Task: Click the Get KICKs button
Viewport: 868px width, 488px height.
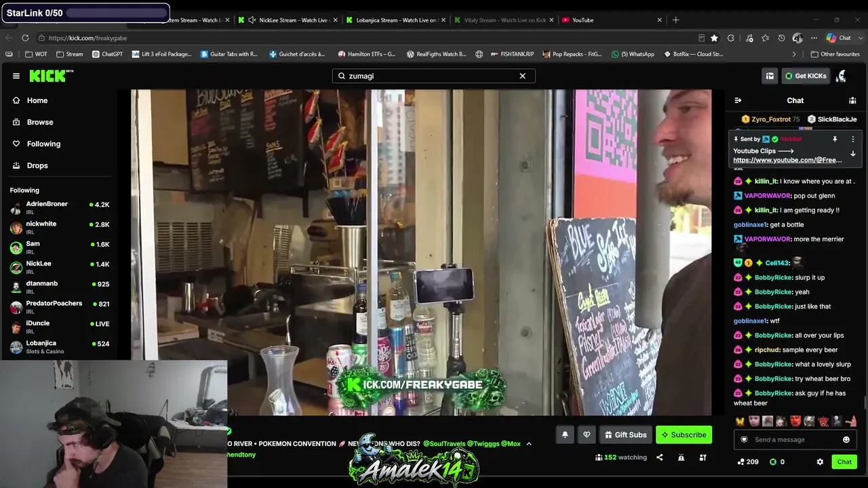Action: tap(806, 76)
